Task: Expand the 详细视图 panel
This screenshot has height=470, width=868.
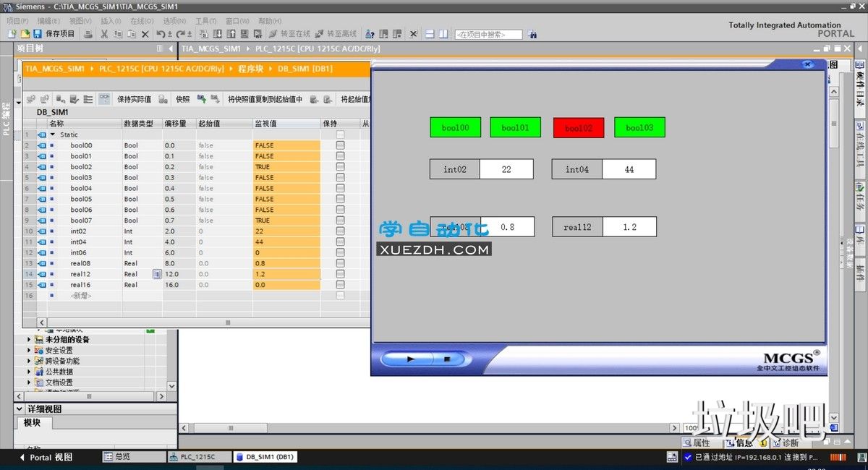Action: (20, 409)
